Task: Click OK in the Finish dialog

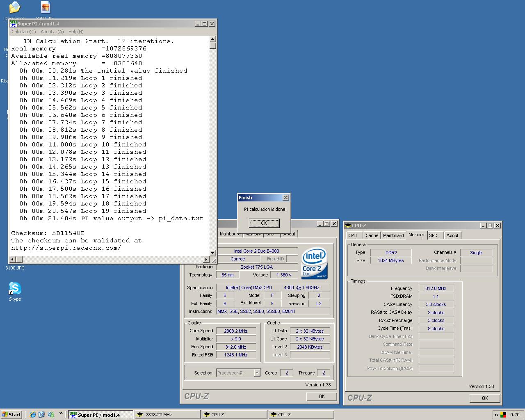Action: [264, 223]
